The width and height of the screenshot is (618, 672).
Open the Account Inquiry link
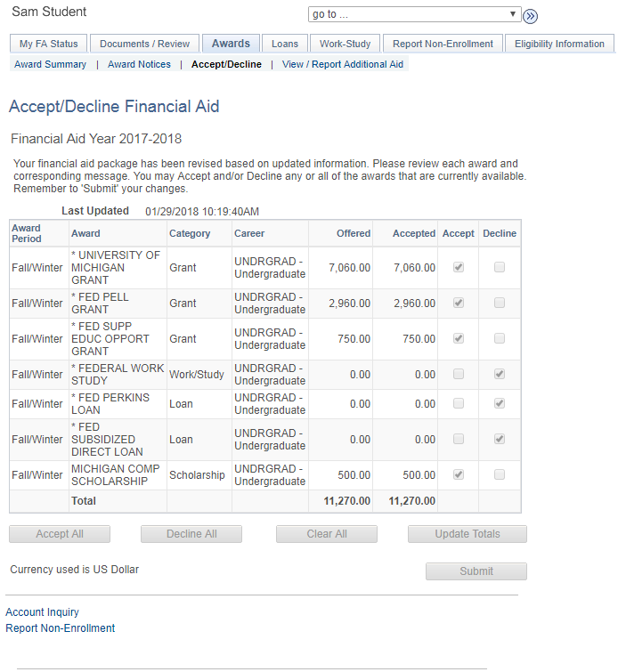(x=42, y=612)
